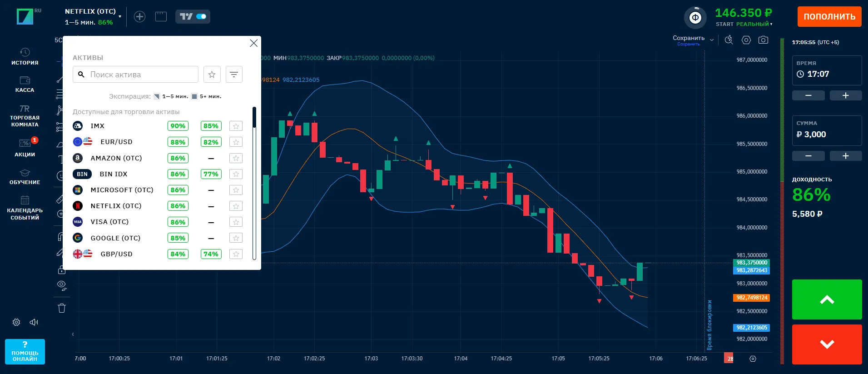Choose VISA (OTC) in the assets list

pyautogui.click(x=109, y=222)
